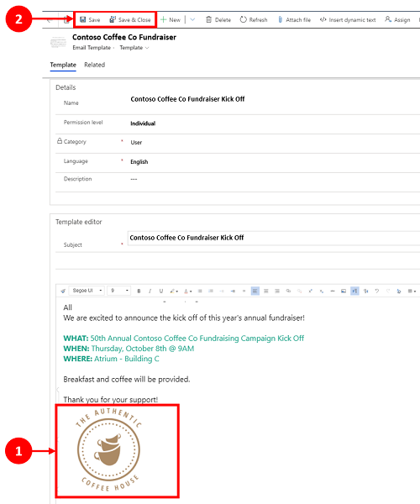Click the Email Template label under title
This screenshot has width=420, height=504.
(92, 48)
